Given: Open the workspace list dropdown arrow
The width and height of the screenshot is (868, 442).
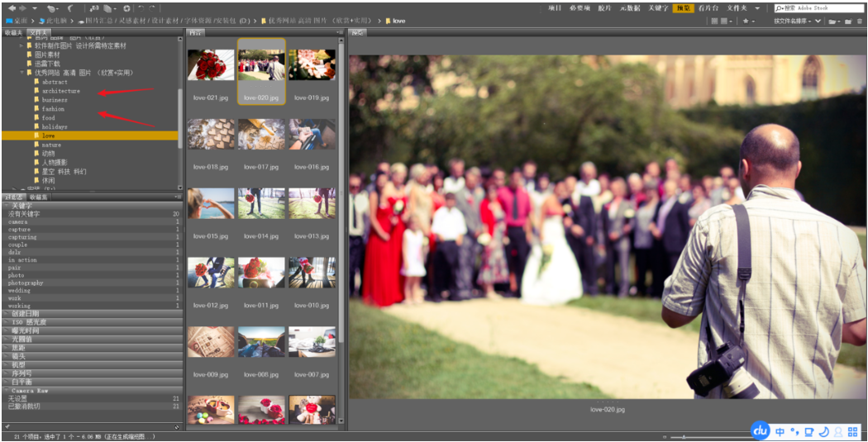Looking at the screenshot, I should pyautogui.click(x=757, y=8).
